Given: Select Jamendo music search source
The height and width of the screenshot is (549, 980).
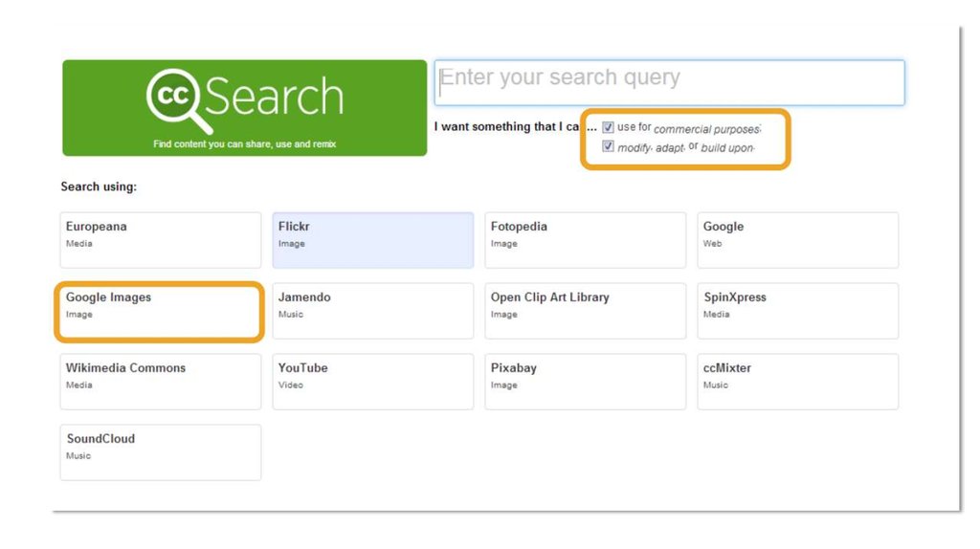Looking at the screenshot, I should pyautogui.click(x=372, y=311).
